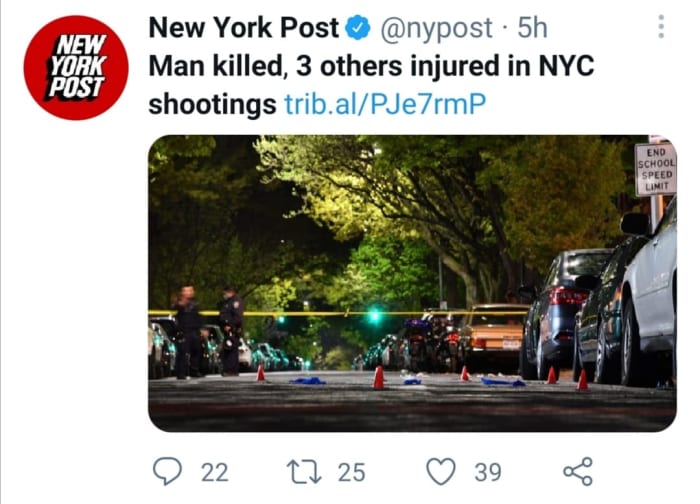
Task: Click the green traffic light in the photo
Action: (375, 316)
